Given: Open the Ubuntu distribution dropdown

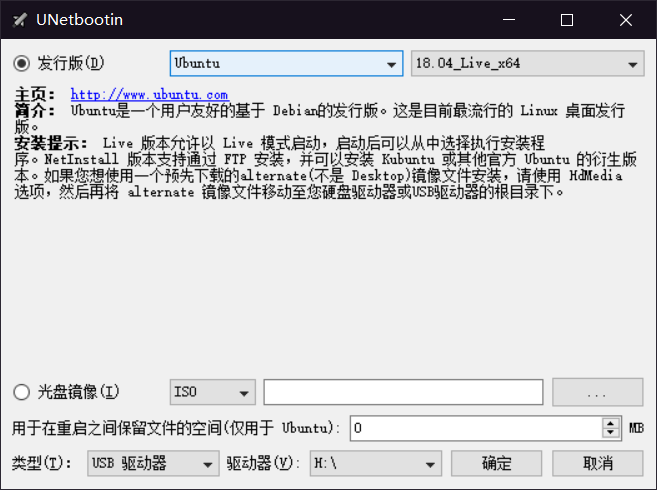Looking at the screenshot, I should [x=286, y=64].
